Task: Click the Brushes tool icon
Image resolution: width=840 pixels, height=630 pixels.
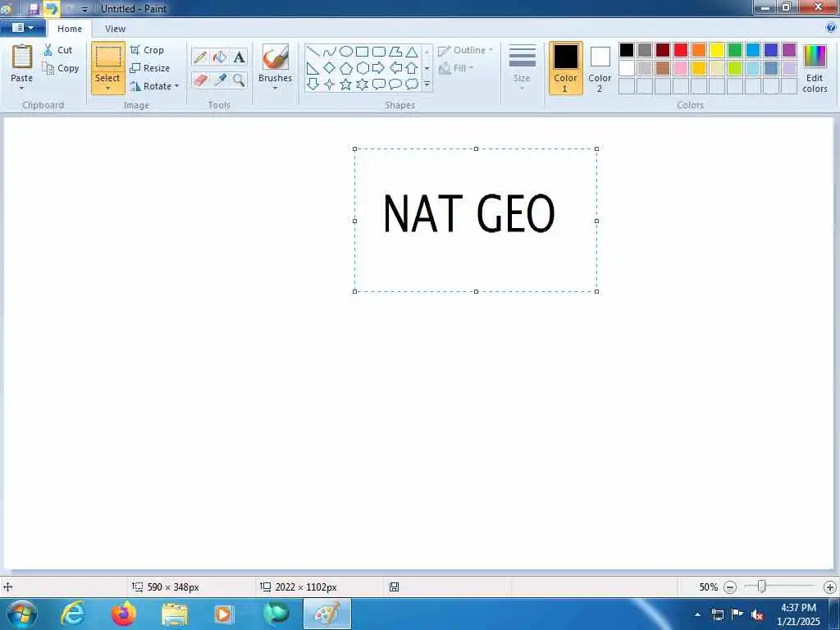Action: point(276,57)
